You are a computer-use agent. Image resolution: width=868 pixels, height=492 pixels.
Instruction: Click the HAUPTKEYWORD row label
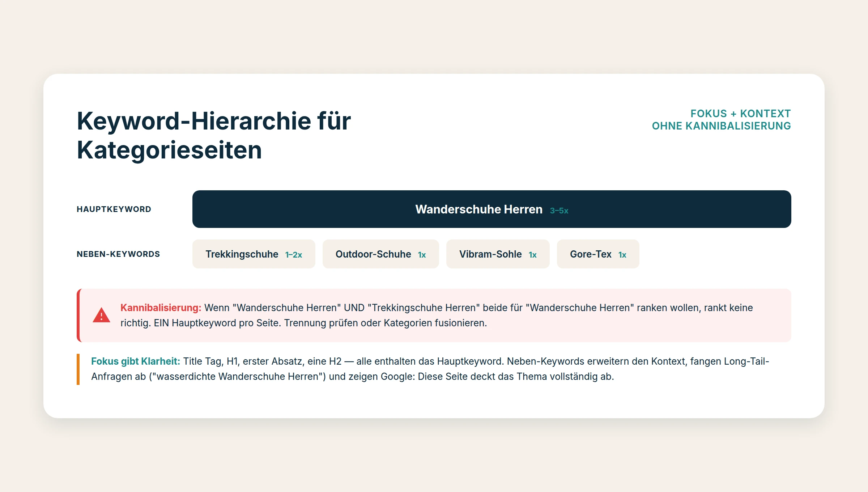pyautogui.click(x=114, y=209)
